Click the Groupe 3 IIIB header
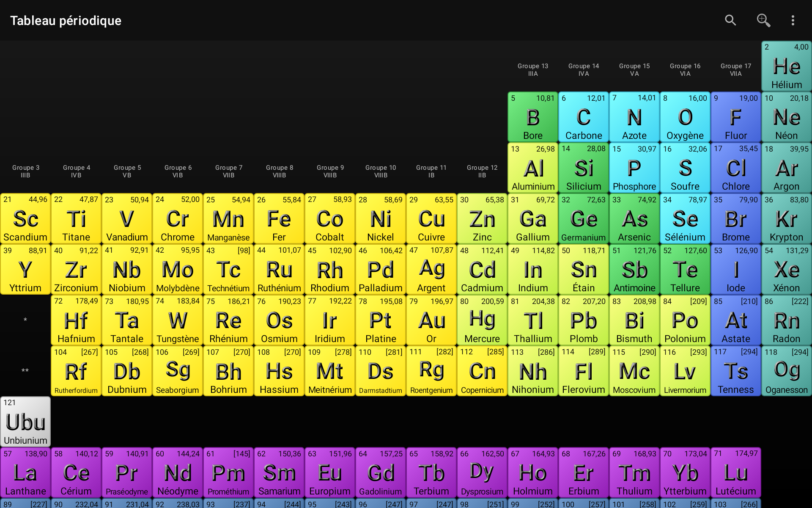The image size is (812, 508). tap(25, 171)
